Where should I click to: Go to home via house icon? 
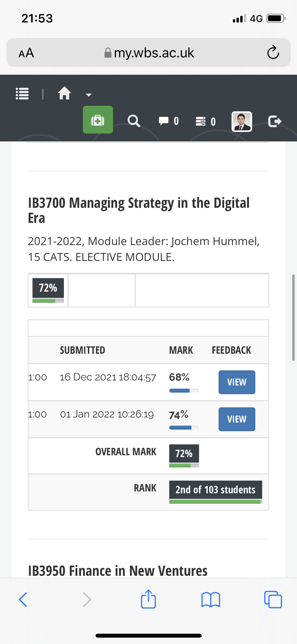[64, 93]
